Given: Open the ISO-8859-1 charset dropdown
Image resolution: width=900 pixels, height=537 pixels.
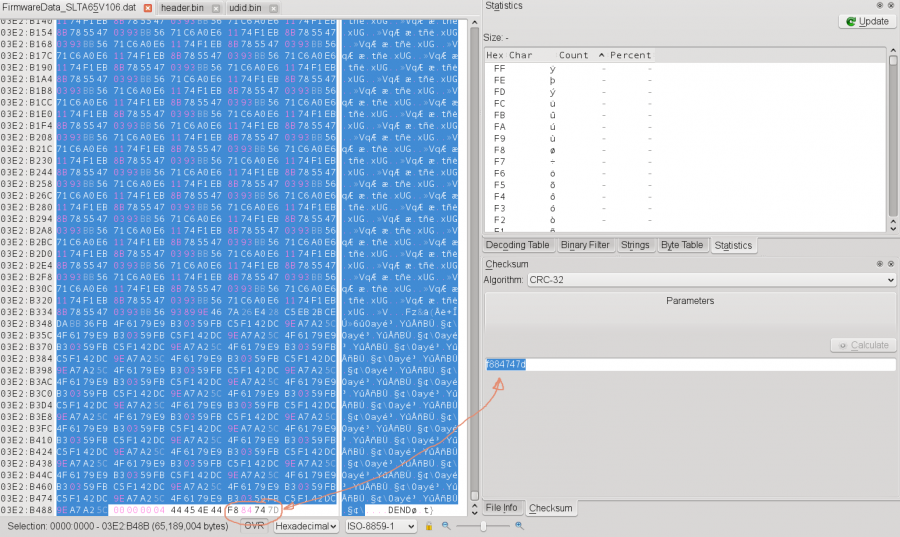Looking at the screenshot, I should [x=381, y=526].
